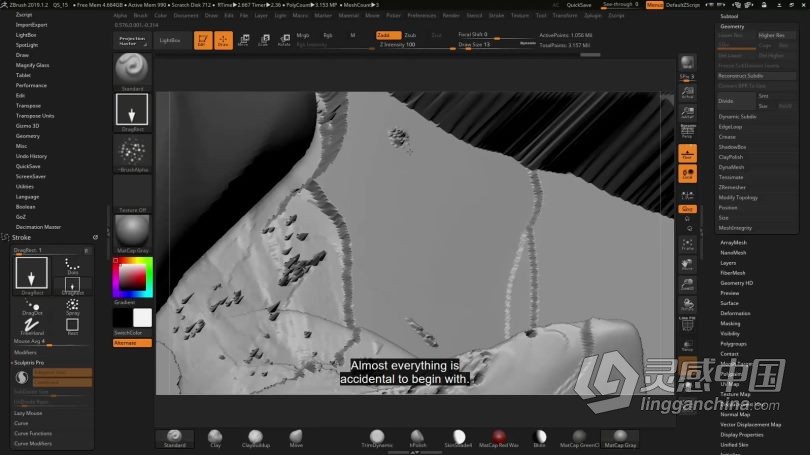This screenshot has width=810, height=455.
Task: Adjust the Z Intensity slider
Action: click(x=416, y=45)
